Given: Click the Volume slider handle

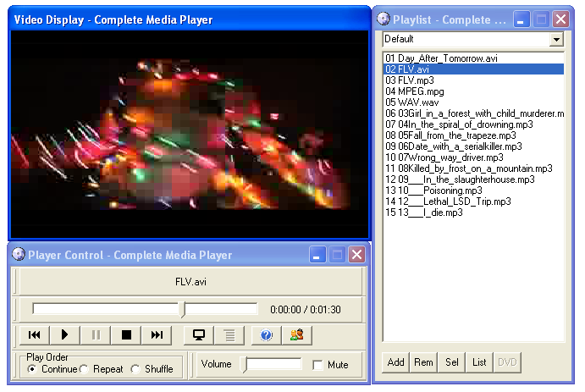Looking at the screenshot, I should [x=245, y=364].
